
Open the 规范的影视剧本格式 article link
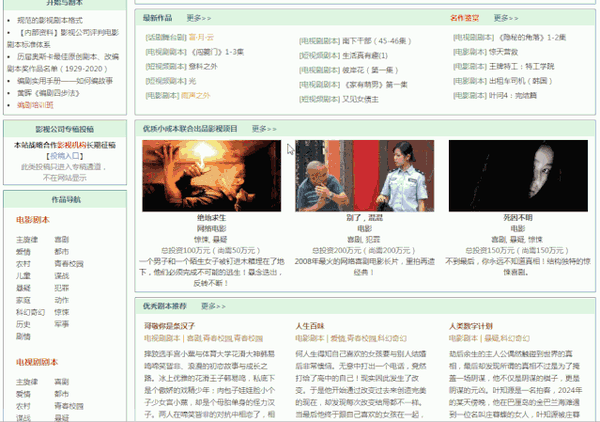pos(49,20)
